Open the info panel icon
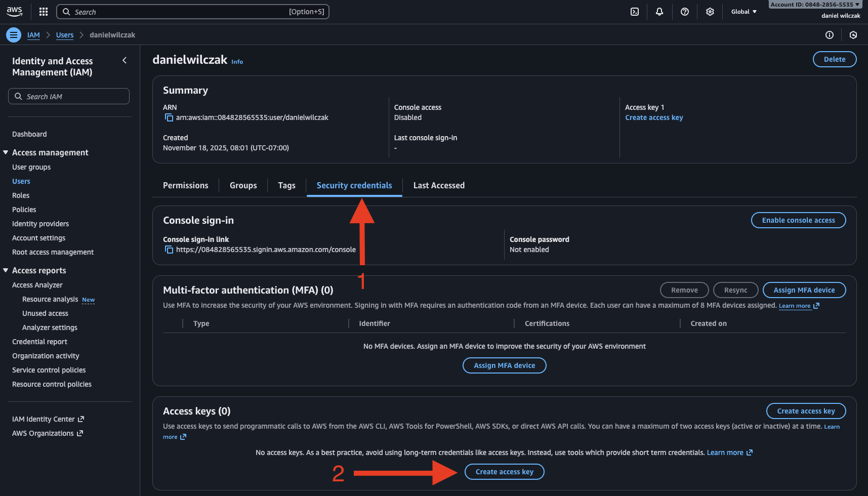Screen dimensions: 868x496 point(829,35)
